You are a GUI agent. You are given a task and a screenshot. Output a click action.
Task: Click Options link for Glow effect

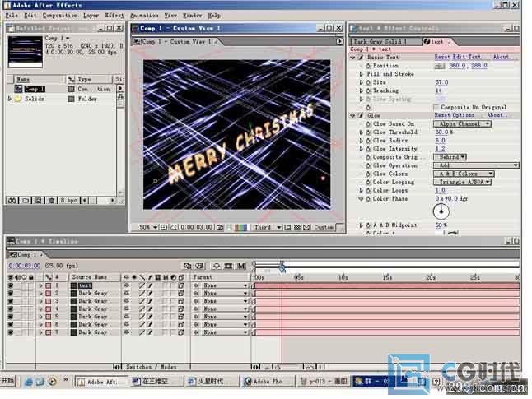click(x=462, y=115)
